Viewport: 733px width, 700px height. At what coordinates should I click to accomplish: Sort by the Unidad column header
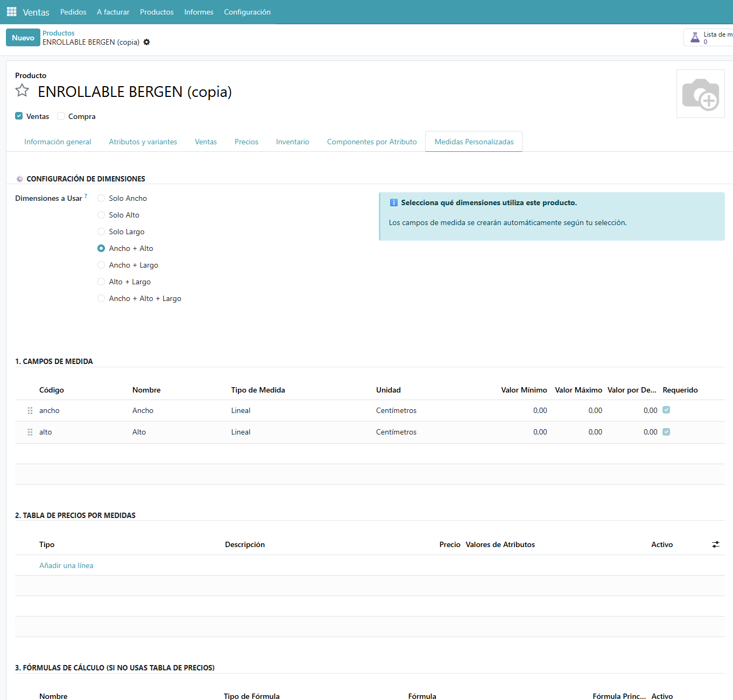pos(388,390)
